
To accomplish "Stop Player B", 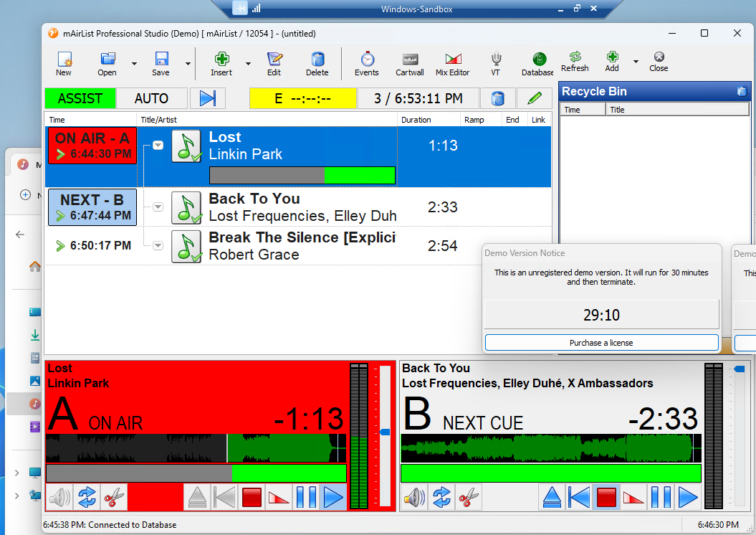I will (x=606, y=497).
